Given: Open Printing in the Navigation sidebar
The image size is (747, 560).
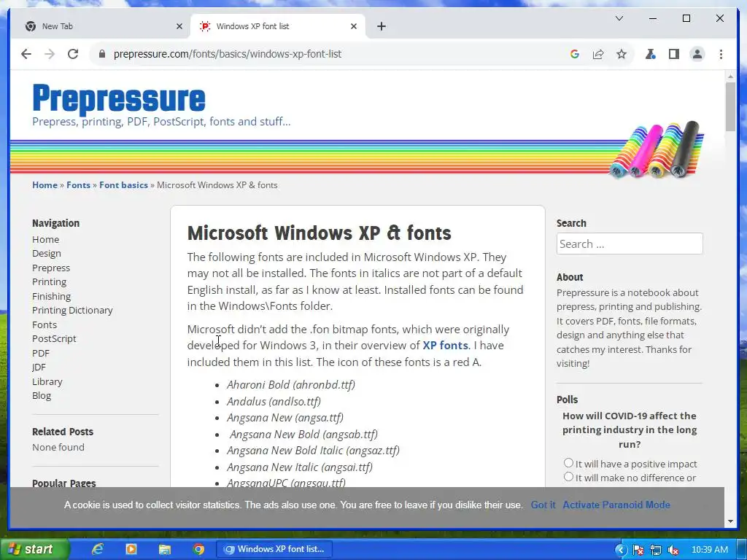Looking at the screenshot, I should pyautogui.click(x=49, y=282).
